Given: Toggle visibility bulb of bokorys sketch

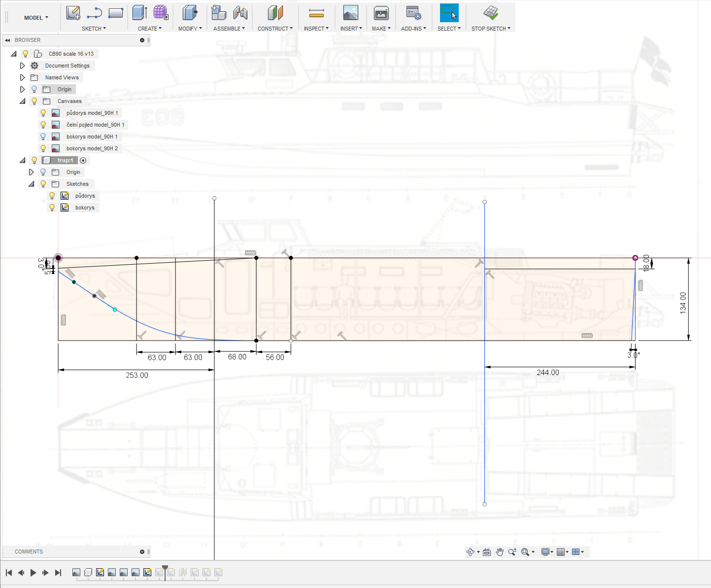Looking at the screenshot, I should pos(52,208).
